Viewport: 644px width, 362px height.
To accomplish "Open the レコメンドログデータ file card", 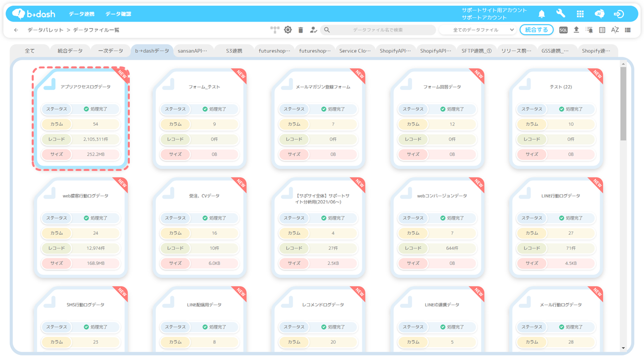I will (319, 319).
